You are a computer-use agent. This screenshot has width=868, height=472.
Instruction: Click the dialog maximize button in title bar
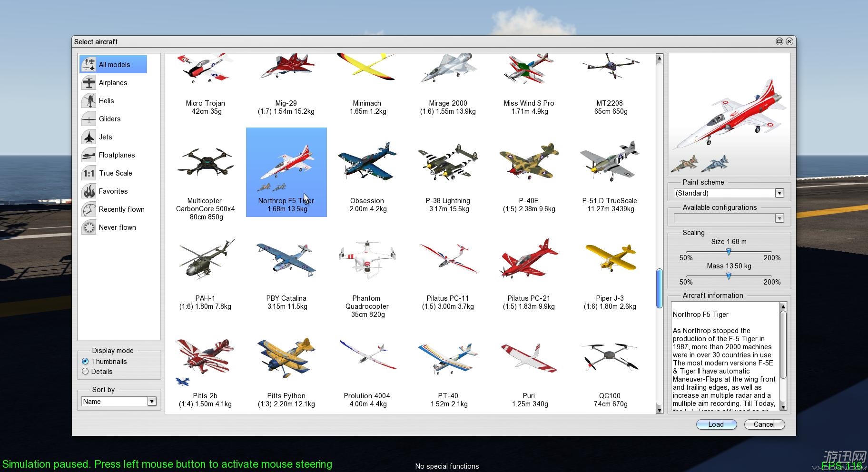779,41
